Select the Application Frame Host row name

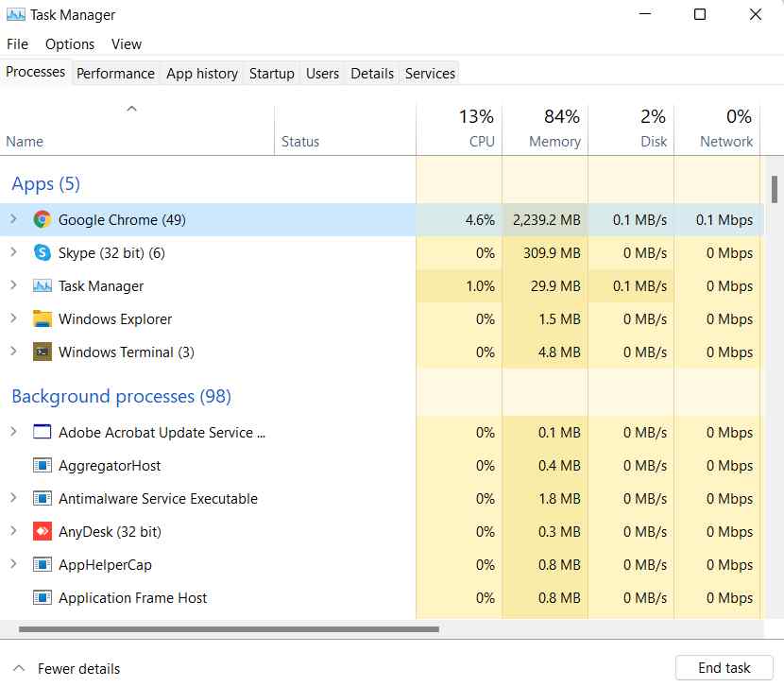(x=132, y=597)
